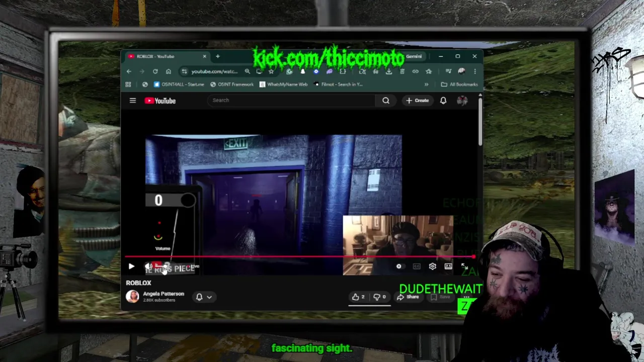Open the Angela Patterson channel name link
Image resolution: width=644 pixels, height=362 pixels.
click(164, 294)
